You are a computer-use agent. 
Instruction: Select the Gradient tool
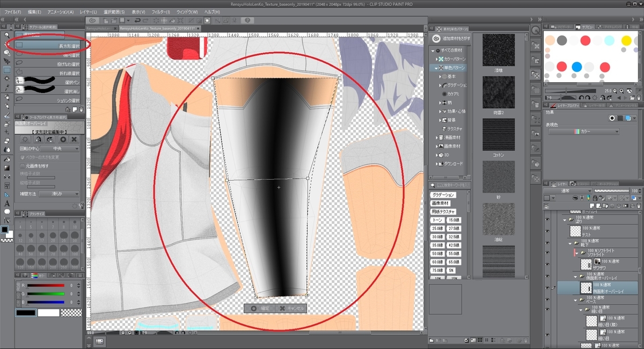click(x=7, y=168)
